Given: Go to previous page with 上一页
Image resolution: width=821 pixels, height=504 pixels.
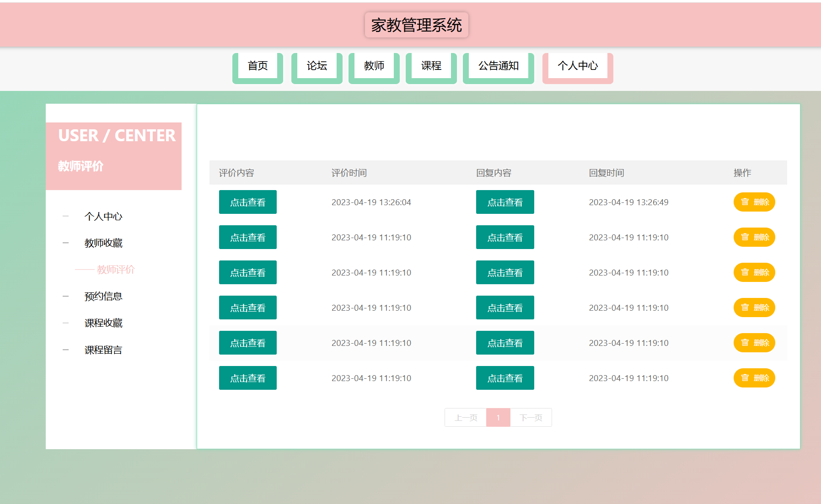Looking at the screenshot, I should click(x=466, y=418).
